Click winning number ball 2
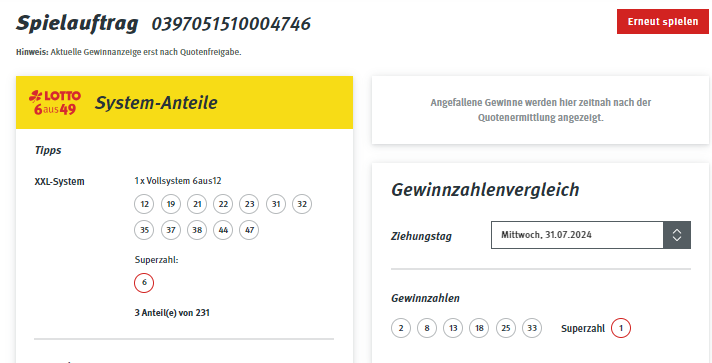 [x=400, y=328]
